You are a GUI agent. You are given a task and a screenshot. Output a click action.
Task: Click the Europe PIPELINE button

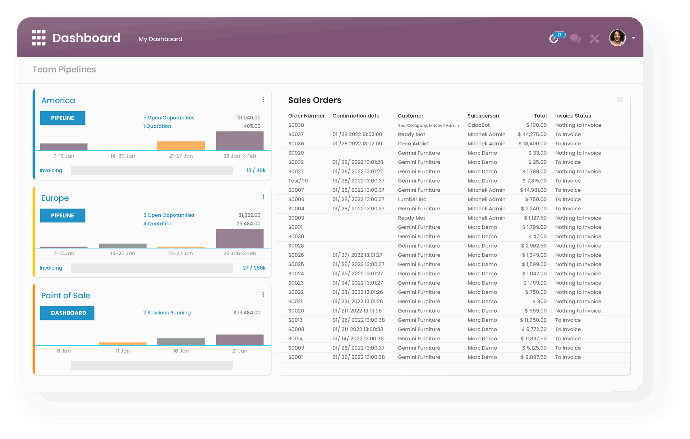pos(62,216)
